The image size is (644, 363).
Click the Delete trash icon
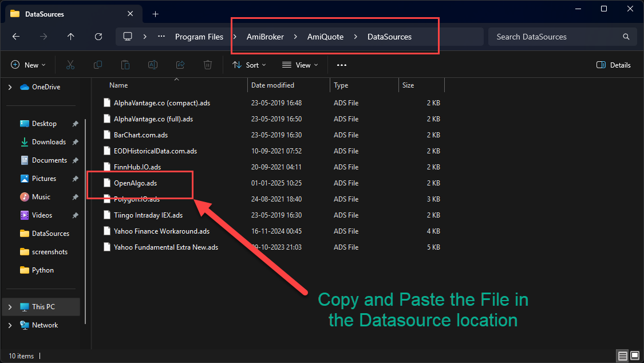pyautogui.click(x=208, y=65)
